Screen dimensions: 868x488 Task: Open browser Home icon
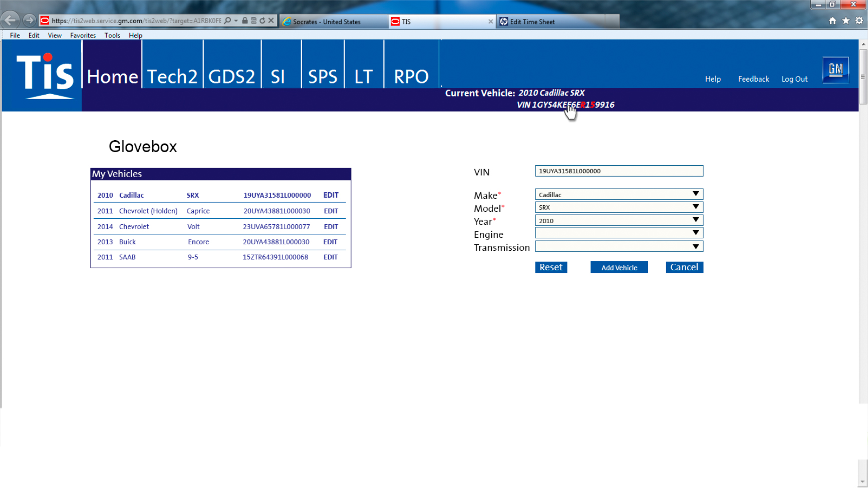(832, 21)
